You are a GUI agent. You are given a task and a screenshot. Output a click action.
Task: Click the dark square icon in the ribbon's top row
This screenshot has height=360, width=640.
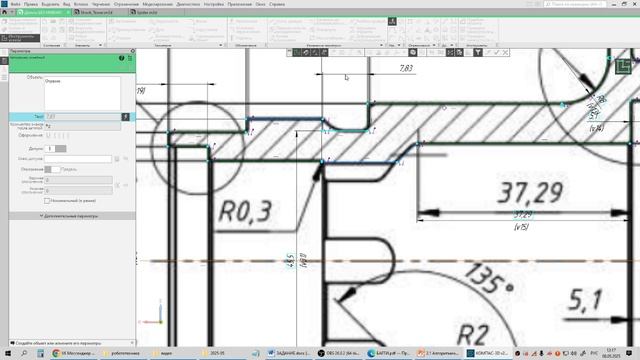point(392,21)
